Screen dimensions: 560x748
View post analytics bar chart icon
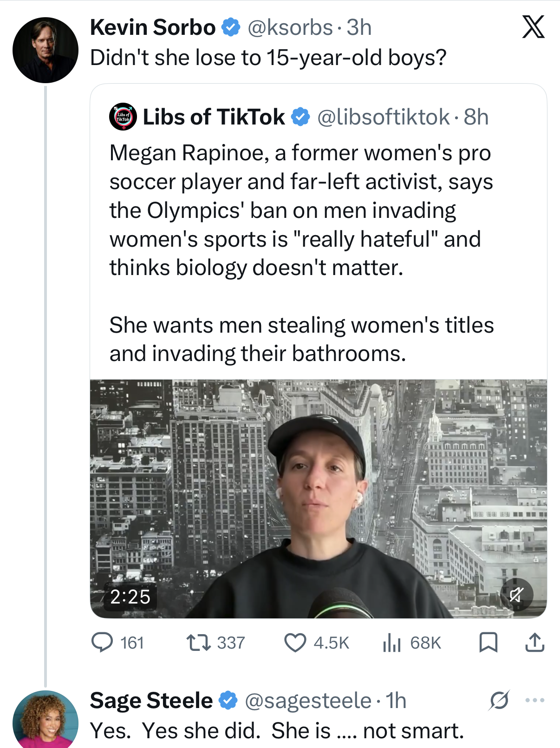391,643
